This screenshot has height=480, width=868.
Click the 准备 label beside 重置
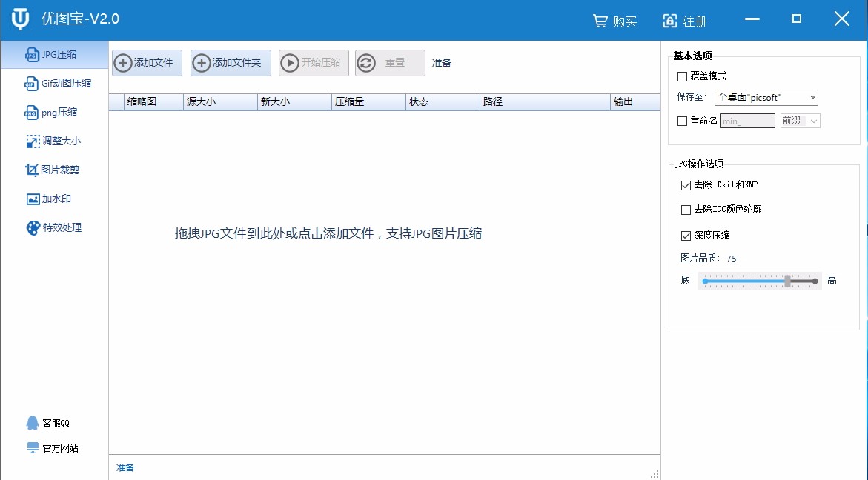click(x=442, y=63)
